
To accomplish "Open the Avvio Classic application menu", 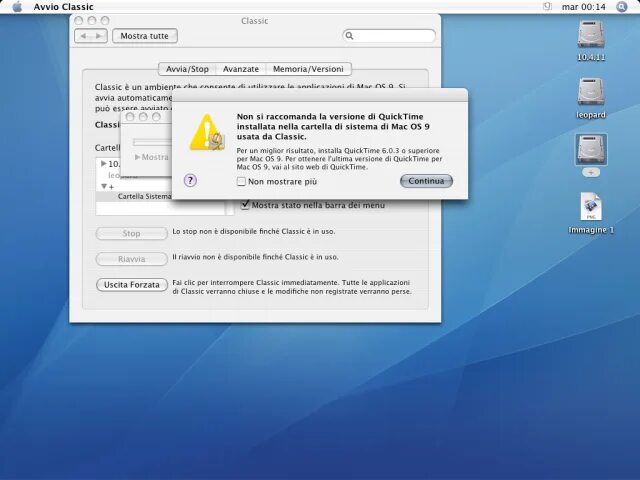I will pos(63,7).
